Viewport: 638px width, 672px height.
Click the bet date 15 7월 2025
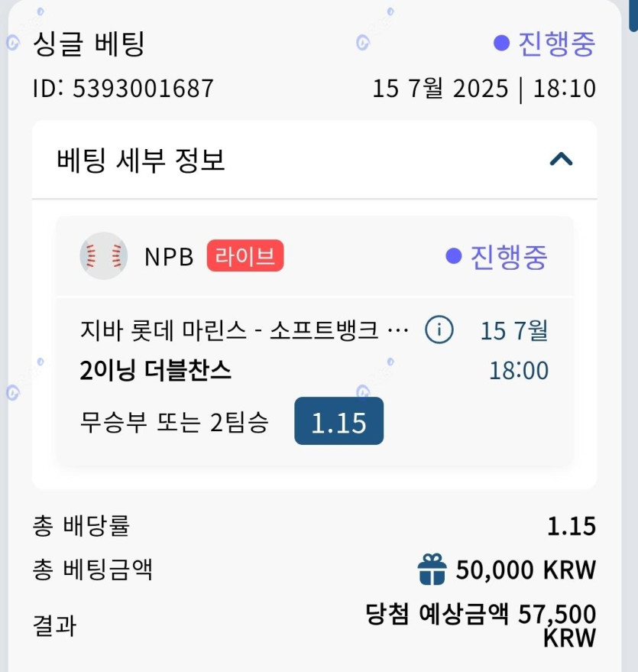(x=440, y=89)
